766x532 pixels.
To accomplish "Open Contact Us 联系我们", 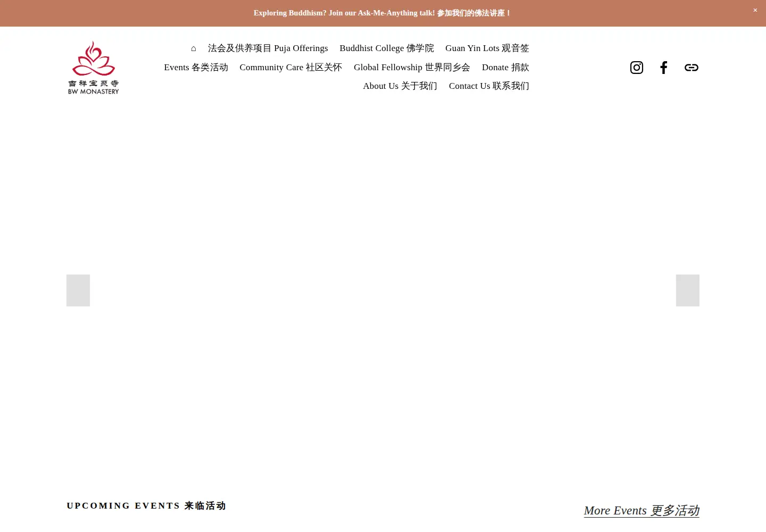I will [489, 86].
